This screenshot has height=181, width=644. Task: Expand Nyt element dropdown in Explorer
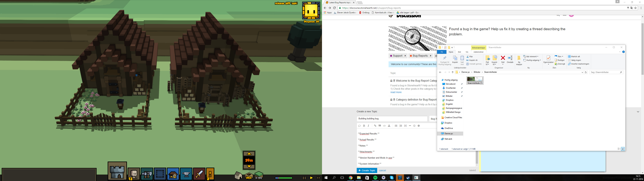coord(531,56)
